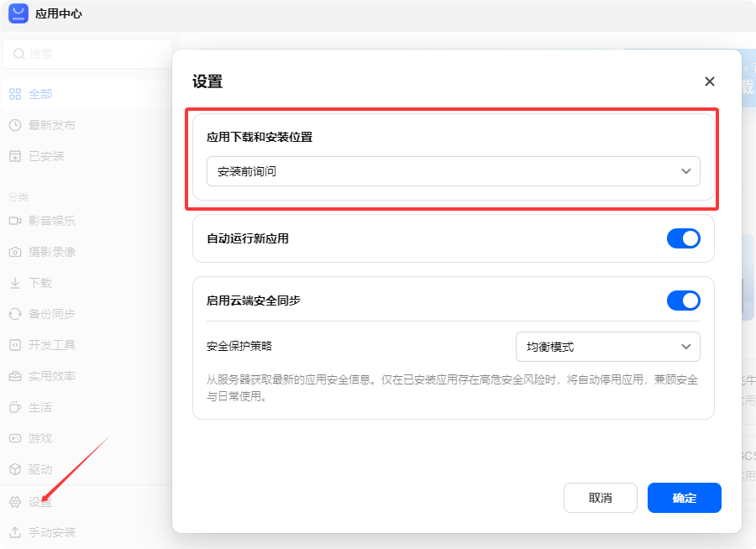Click 安全保护策略 label text
Screen dimensions: 756x549
(239, 346)
